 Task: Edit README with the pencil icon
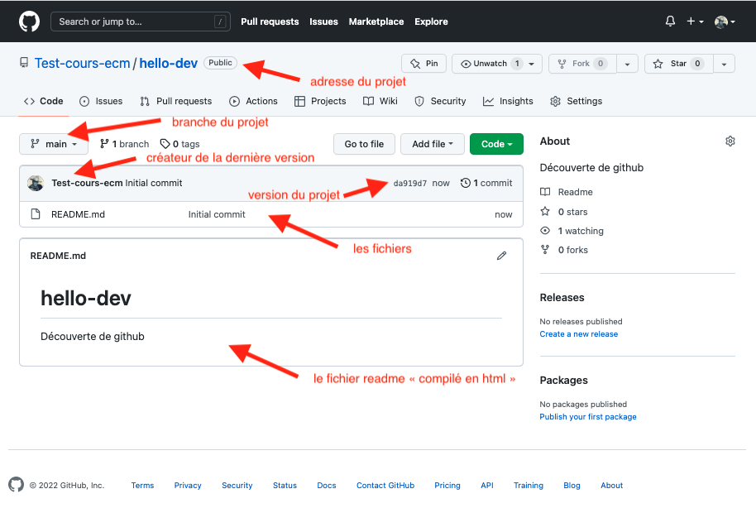pyautogui.click(x=501, y=256)
